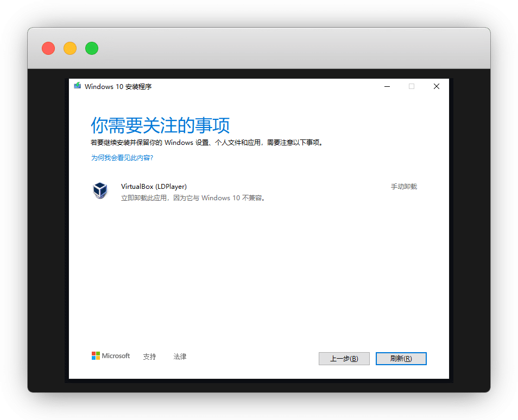Click the Microsoft four-color logo
Image resolution: width=518 pixels, height=420 pixels.
[x=96, y=356]
